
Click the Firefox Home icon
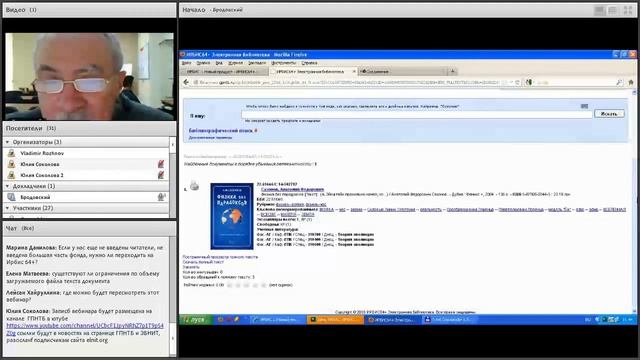point(631,82)
